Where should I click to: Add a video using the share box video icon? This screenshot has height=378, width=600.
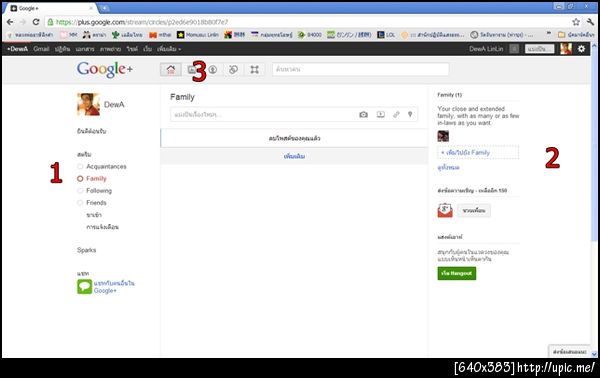coord(380,114)
